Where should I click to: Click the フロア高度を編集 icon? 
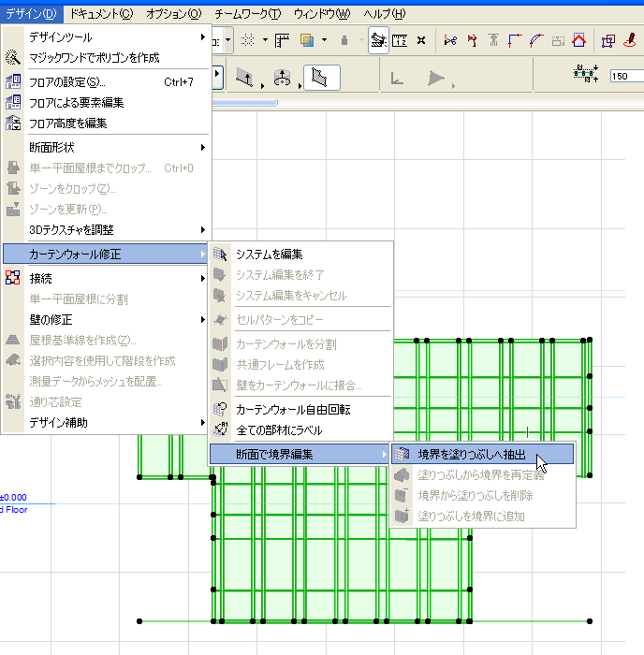13,124
